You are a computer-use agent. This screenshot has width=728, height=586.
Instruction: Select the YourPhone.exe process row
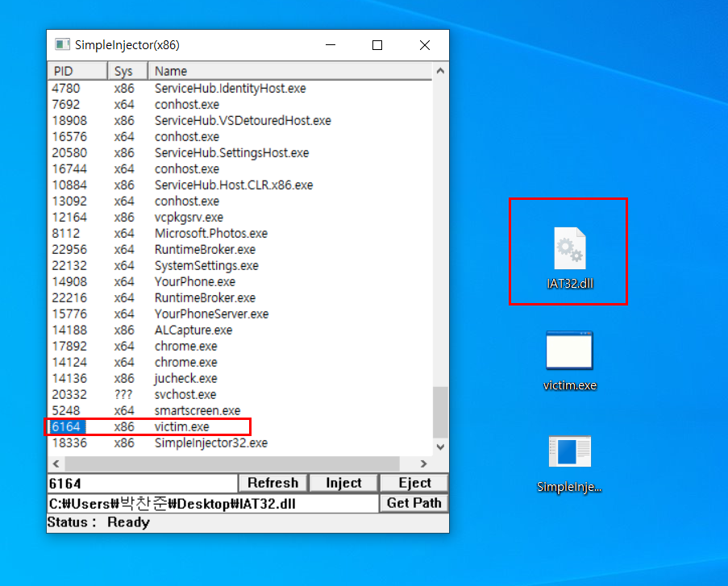tap(239, 282)
